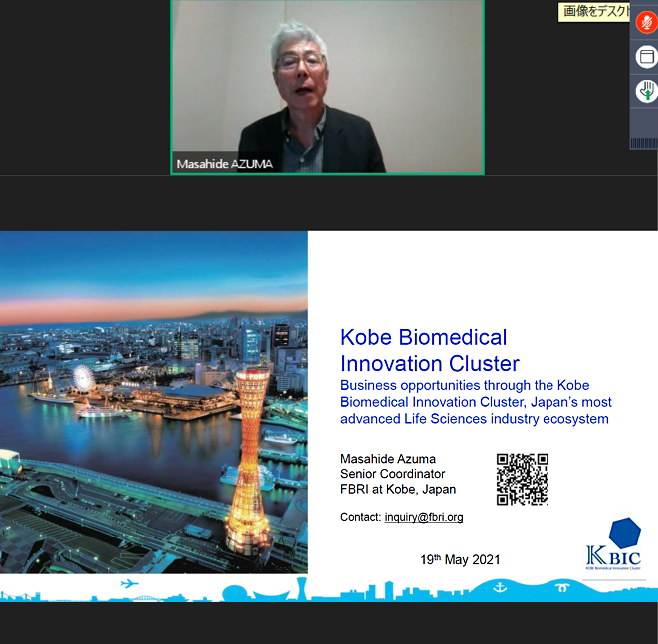Grab the striped drag handle below the toolbar
This screenshot has height=644, width=658.
tap(644, 143)
